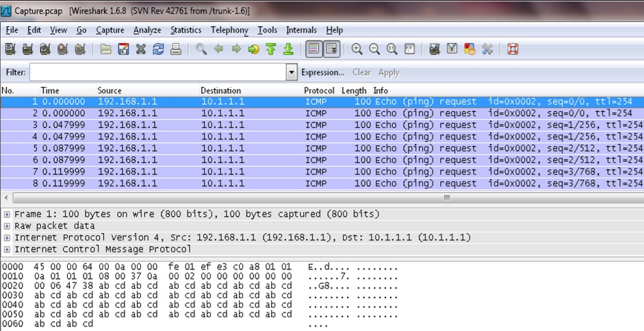The width and height of the screenshot is (644, 331).
Task: Zoom out toolbar icon
Action: click(374, 49)
